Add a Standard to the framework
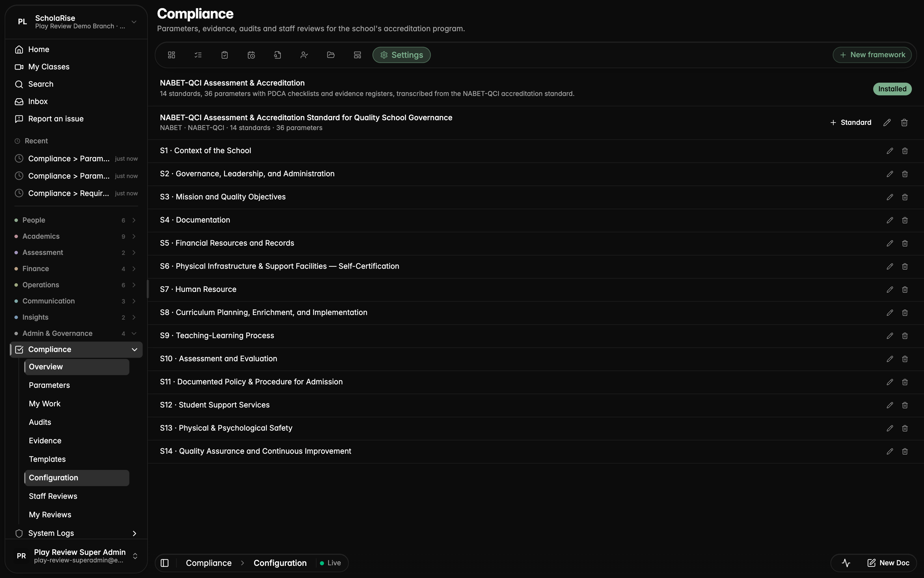 point(851,122)
